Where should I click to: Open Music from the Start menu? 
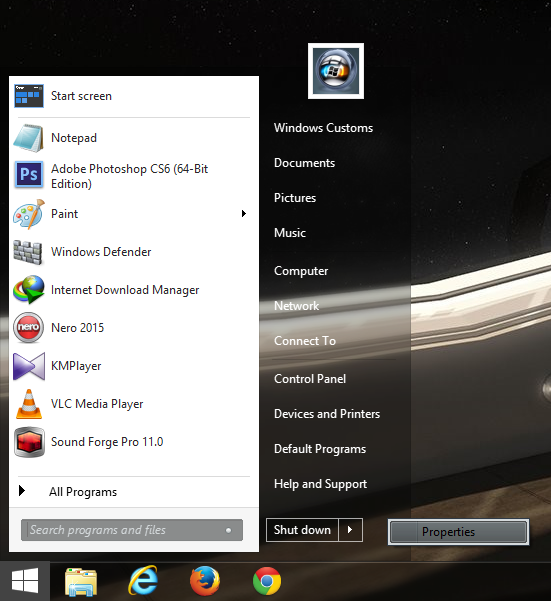click(x=290, y=233)
